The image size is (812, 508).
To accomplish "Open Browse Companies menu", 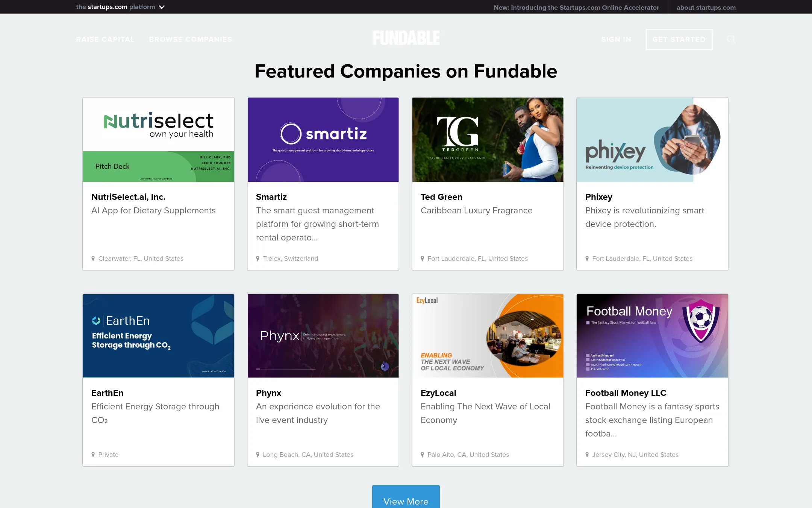I will [x=191, y=40].
